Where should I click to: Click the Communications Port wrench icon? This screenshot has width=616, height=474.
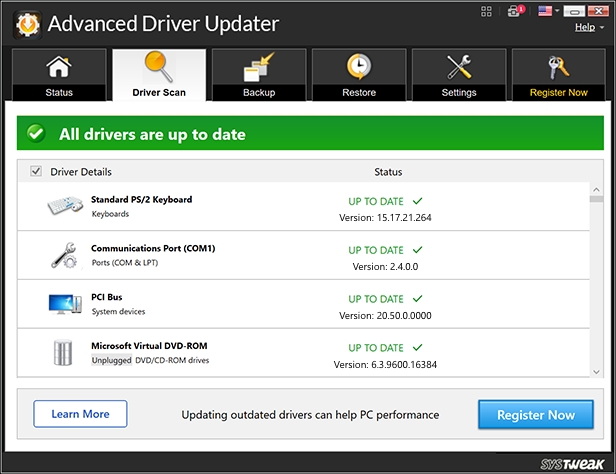click(64, 255)
